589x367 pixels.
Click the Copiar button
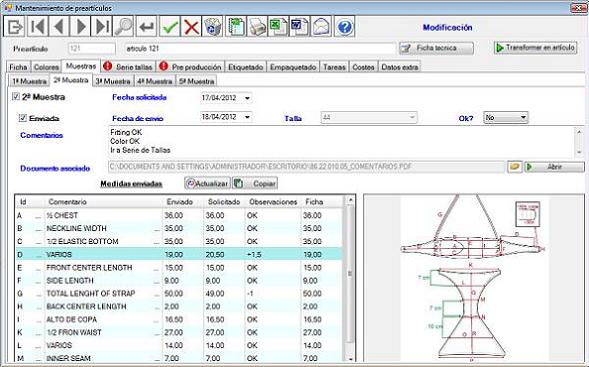(x=255, y=183)
